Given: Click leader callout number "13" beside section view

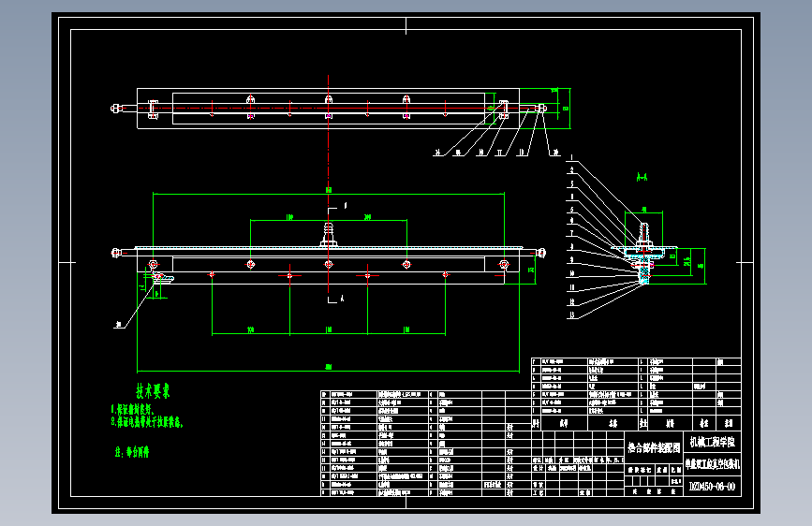Looking at the screenshot, I should [x=571, y=314].
